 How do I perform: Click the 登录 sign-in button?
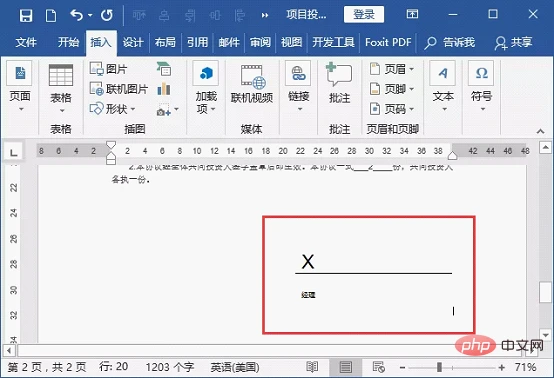tap(364, 14)
